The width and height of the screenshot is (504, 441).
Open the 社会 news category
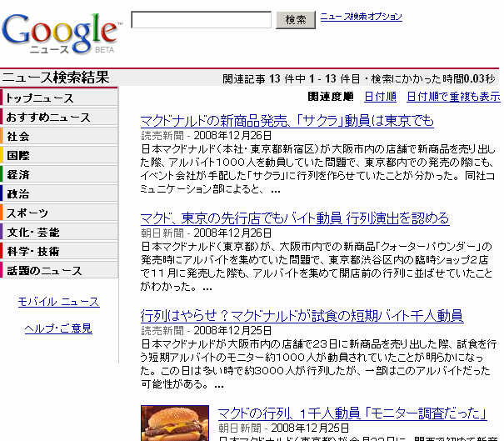coord(59,136)
